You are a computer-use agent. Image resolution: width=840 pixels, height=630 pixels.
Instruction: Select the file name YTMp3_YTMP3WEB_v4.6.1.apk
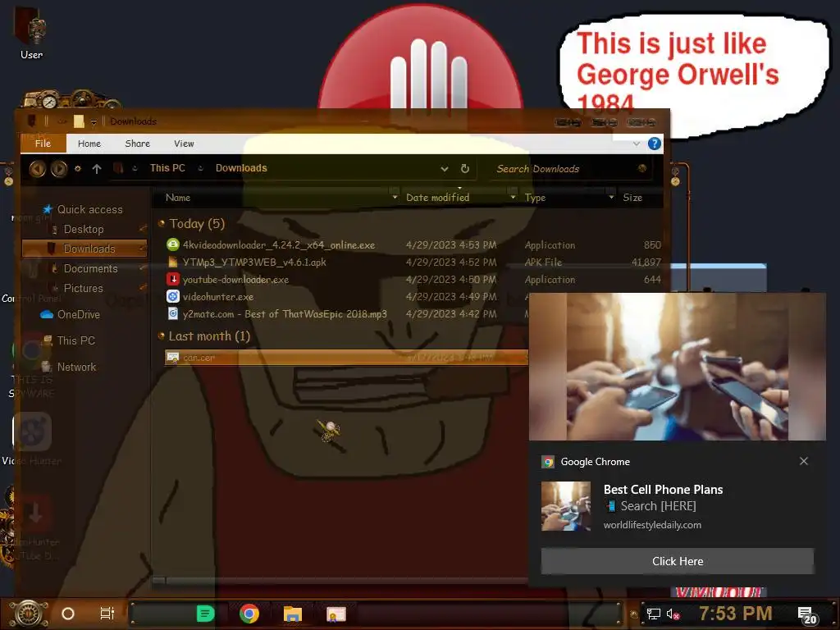point(254,262)
